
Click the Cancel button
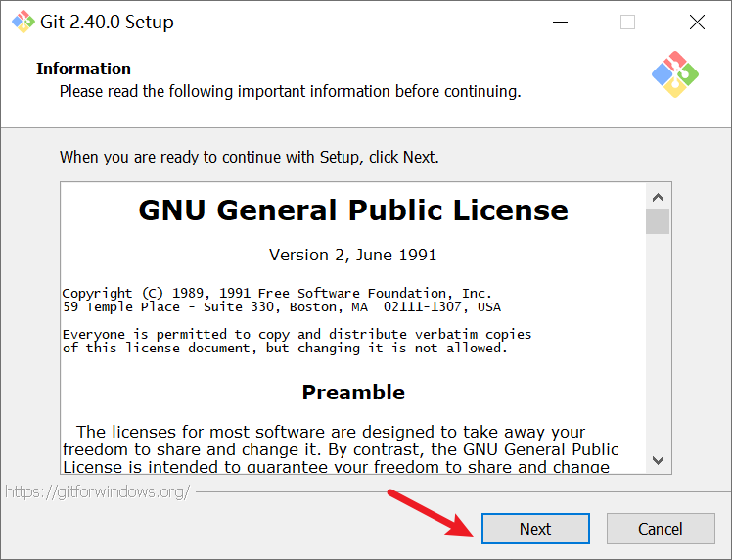click(661, 529)
